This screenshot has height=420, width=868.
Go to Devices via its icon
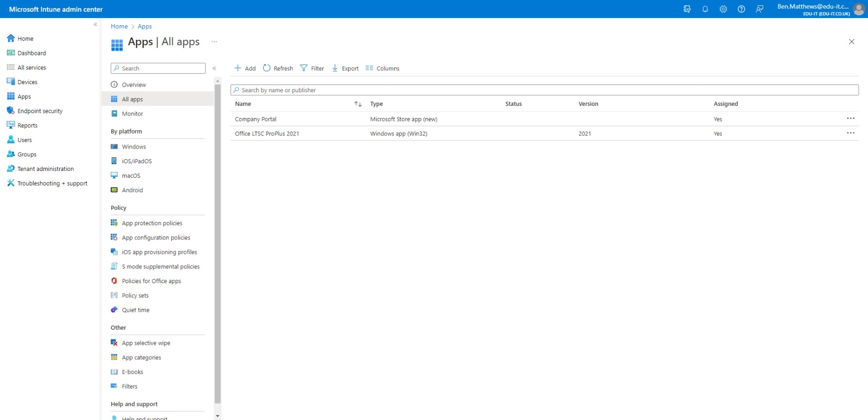(x=11, y=82)
